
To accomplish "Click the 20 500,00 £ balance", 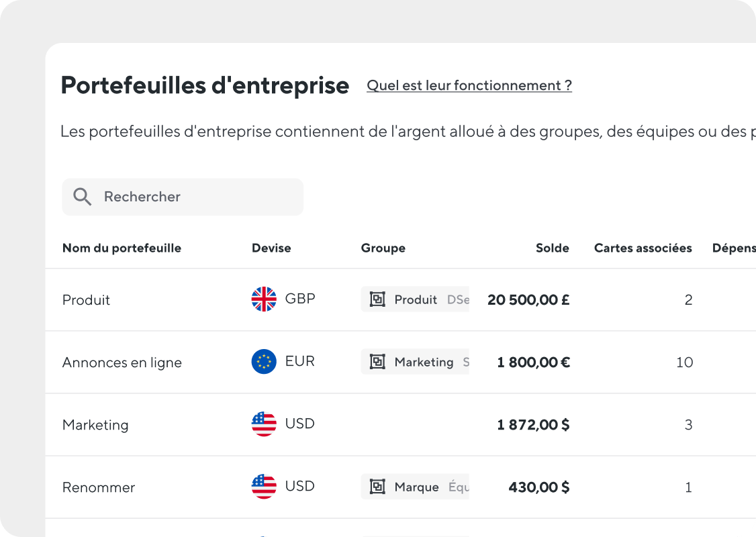I will [528, 300].
